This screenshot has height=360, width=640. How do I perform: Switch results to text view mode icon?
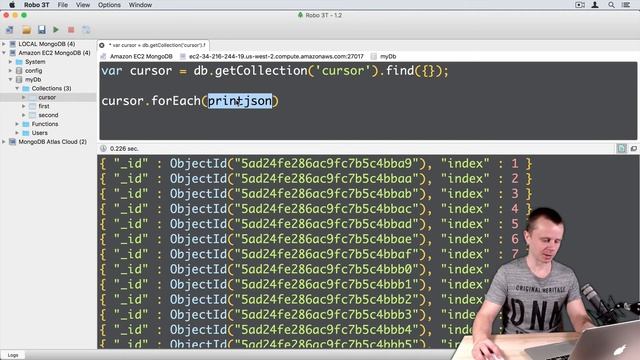pyautogui.click(x=621, y=149)
